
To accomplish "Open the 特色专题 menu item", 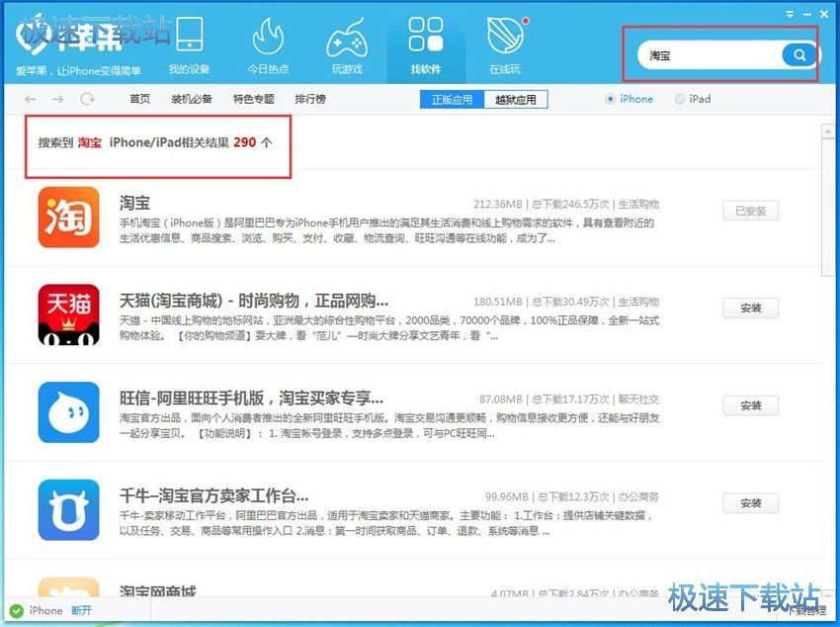I will [x=254, y=99].
